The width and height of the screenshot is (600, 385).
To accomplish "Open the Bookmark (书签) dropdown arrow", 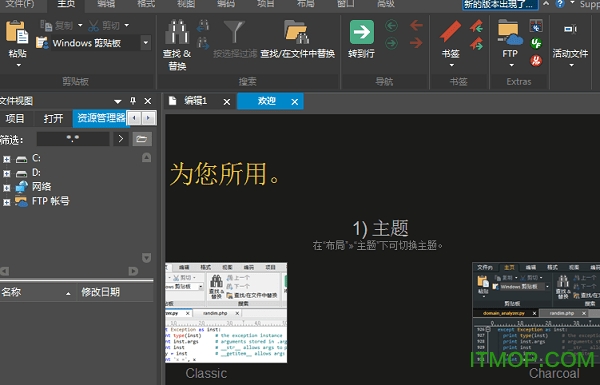I will [451, 65].
